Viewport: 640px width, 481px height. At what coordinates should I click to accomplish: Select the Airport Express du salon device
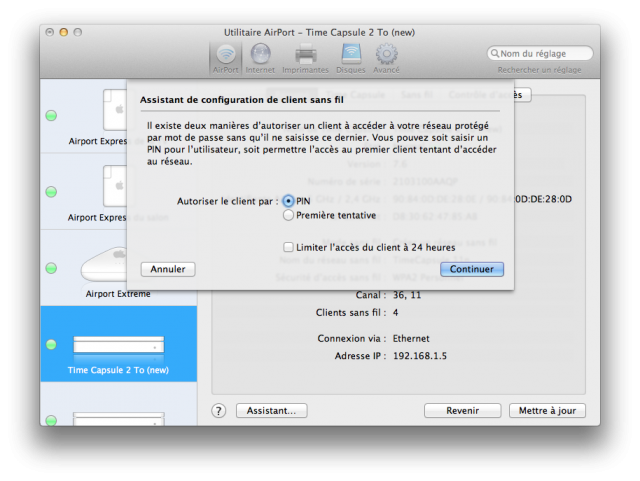[x=84, y=192]
